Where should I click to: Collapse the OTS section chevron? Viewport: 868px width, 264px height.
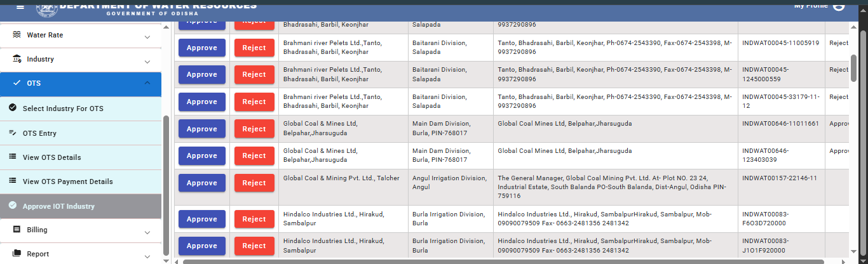147,83
